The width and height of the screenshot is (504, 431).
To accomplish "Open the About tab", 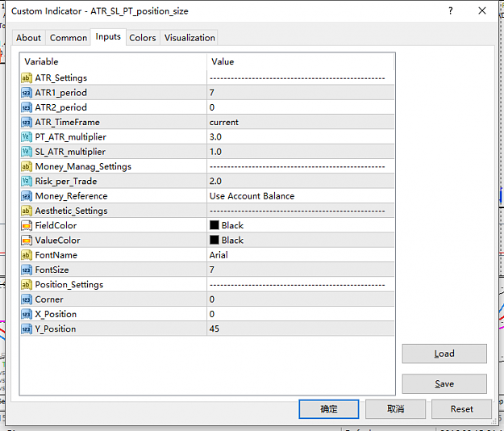I will [28, 38].
